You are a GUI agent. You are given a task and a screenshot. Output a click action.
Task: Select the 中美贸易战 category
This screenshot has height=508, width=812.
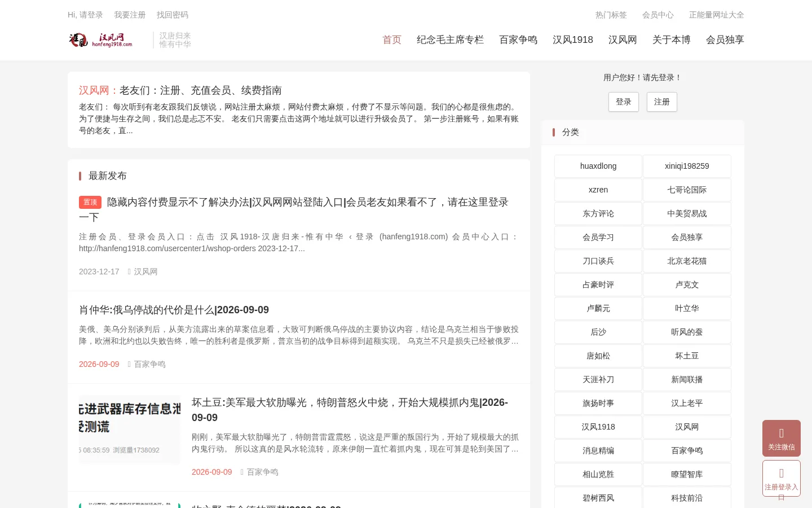click(x=687, y=213)
